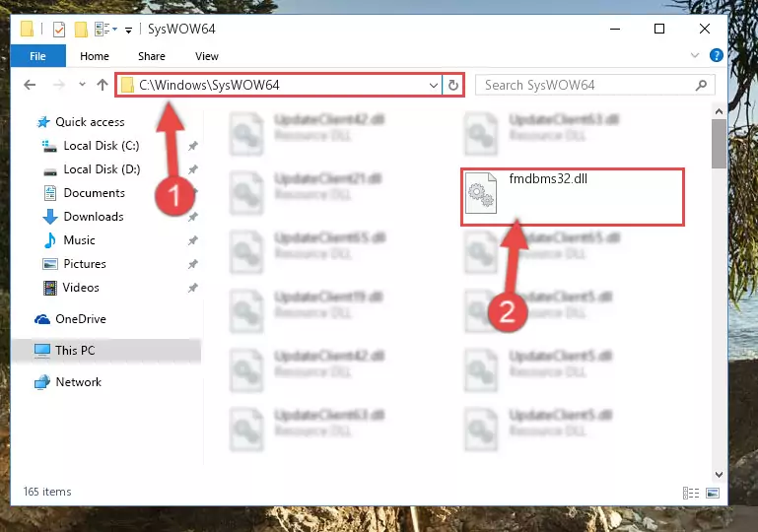This screenshot has width=758, height=532.
Task: Click the pin icon beside Pictures
Action: pos(193,264)
